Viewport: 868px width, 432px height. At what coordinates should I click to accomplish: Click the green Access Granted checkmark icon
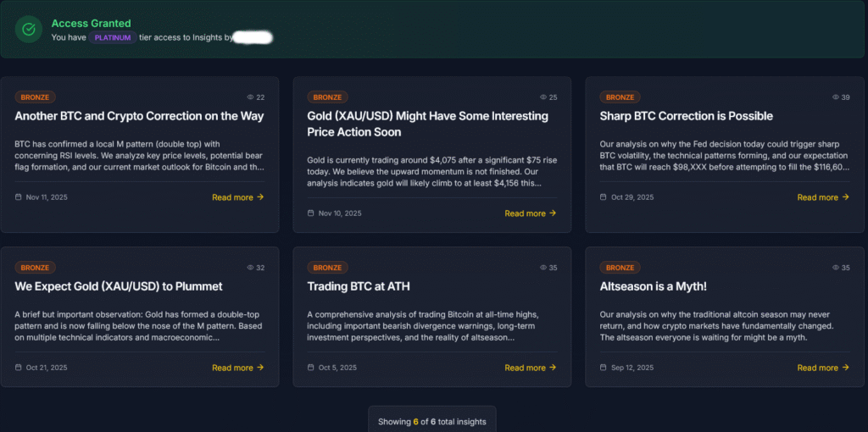click(x=29, y=29)
